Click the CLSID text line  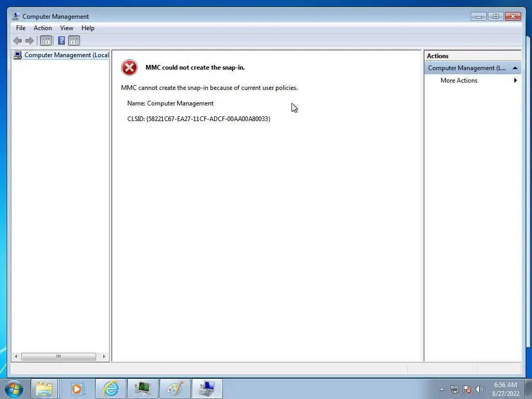199,119
